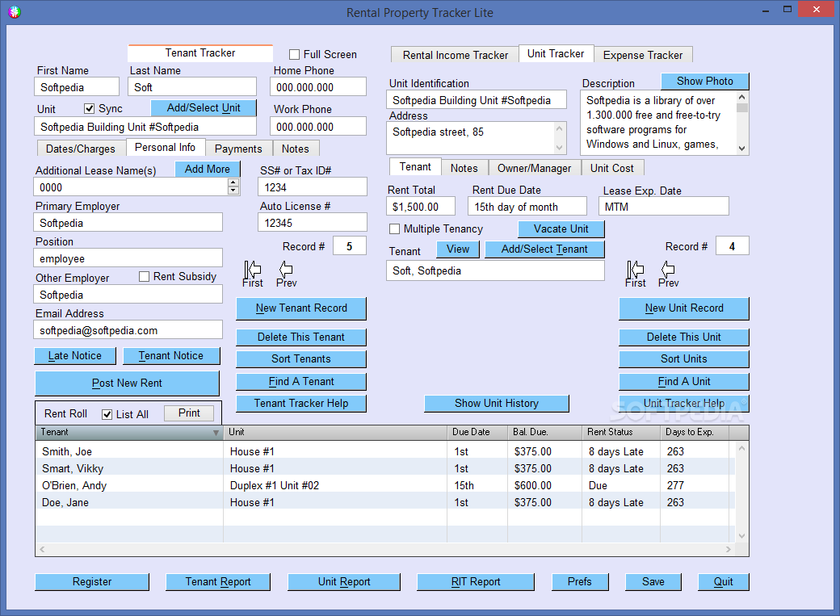Image resolution: width=840 pixels, height=616 pixels.
Task: Select O'Brien, Andy row in rent roll
Action: click(x=384, y=485)
